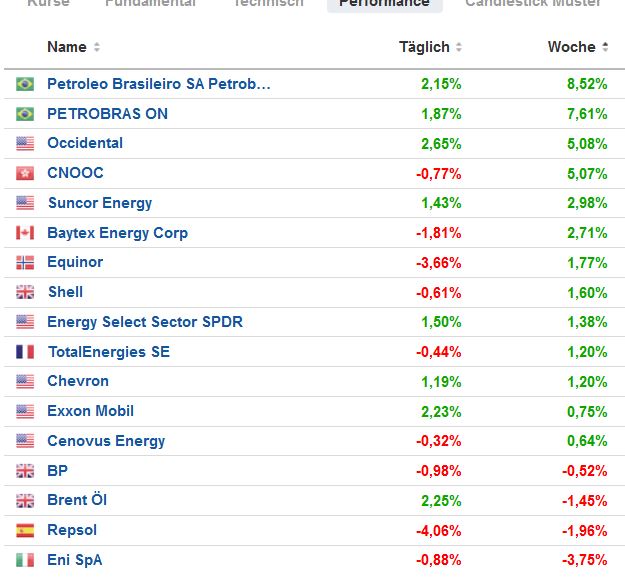Open the Brent Öl commodity link
This screenshot has width=625, height=580.
pyautogui.click(x=77, y=500)
